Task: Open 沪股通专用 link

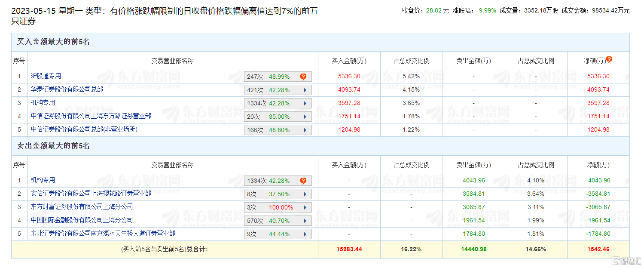Action: pyautogui.click(x=46, y=76)
